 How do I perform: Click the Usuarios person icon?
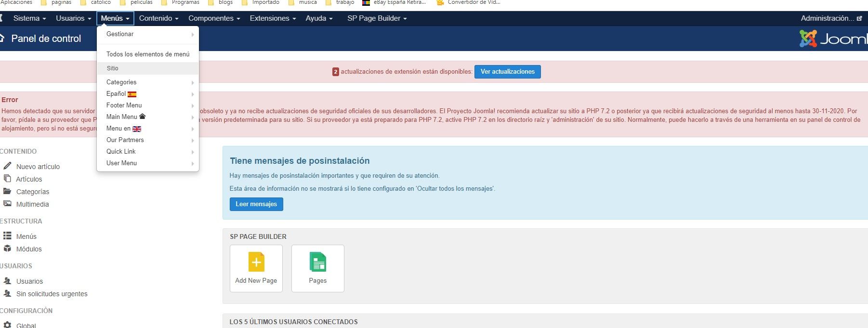point(7,280)
